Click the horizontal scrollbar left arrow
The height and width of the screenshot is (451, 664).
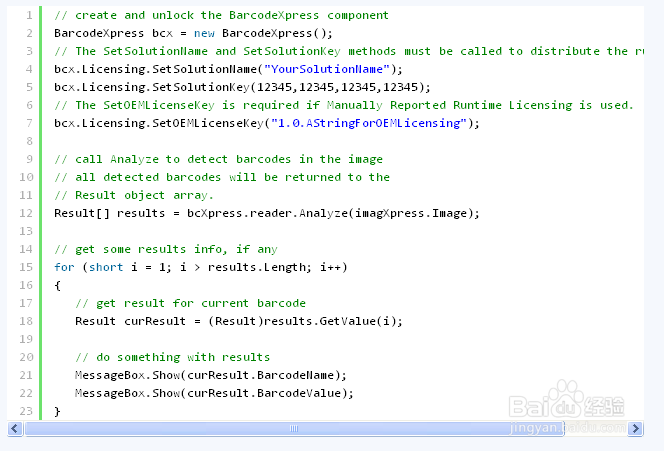[x=15, y=429]
